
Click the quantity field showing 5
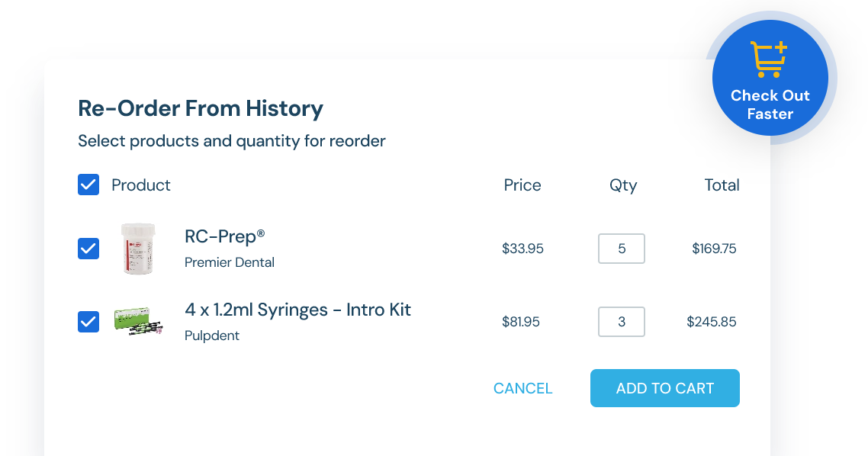coord(621,249)
